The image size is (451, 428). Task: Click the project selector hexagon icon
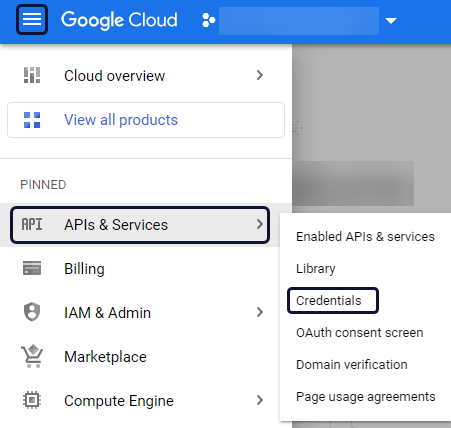(209, 20)
